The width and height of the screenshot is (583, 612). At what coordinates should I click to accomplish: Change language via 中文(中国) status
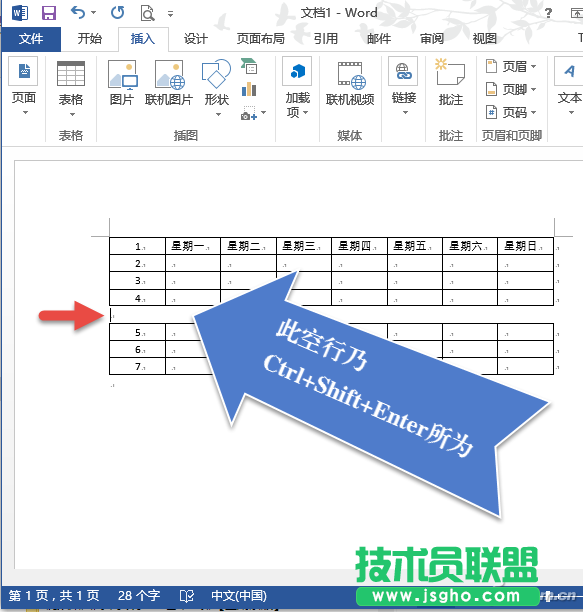point(239,596)
